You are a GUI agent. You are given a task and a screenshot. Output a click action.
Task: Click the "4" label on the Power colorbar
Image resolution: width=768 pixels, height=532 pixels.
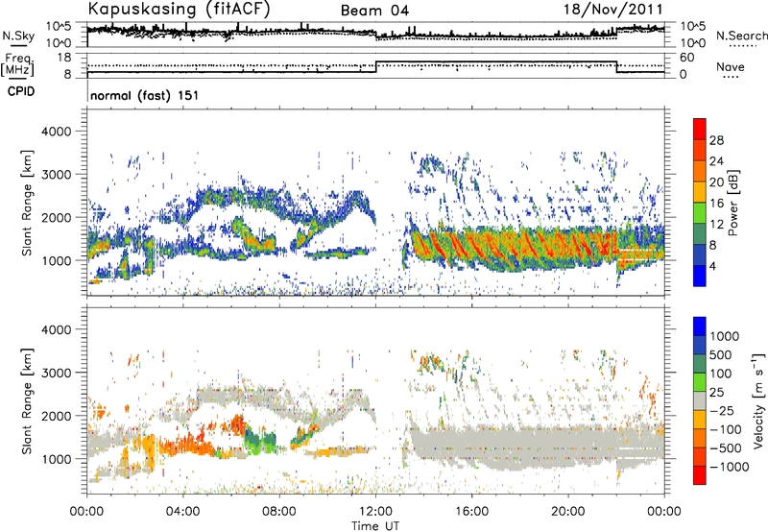click(x=712, y=266)
